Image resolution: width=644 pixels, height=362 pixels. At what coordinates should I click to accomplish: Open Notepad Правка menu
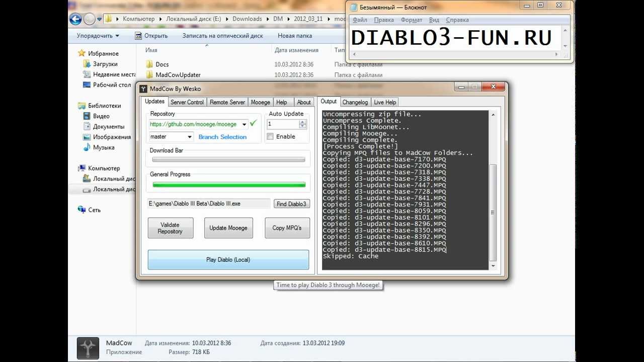[384, 20]
